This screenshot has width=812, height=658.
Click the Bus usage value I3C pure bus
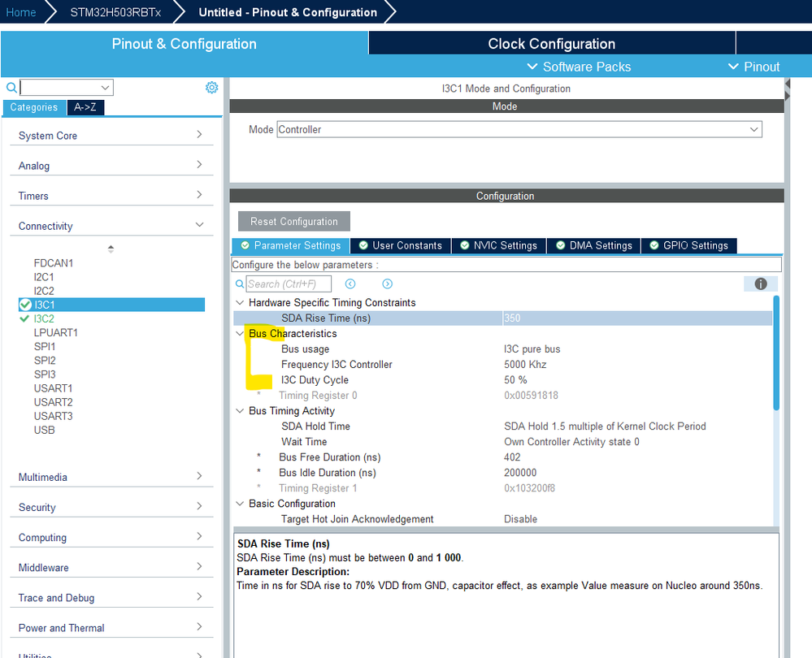(x=532, y=349)
